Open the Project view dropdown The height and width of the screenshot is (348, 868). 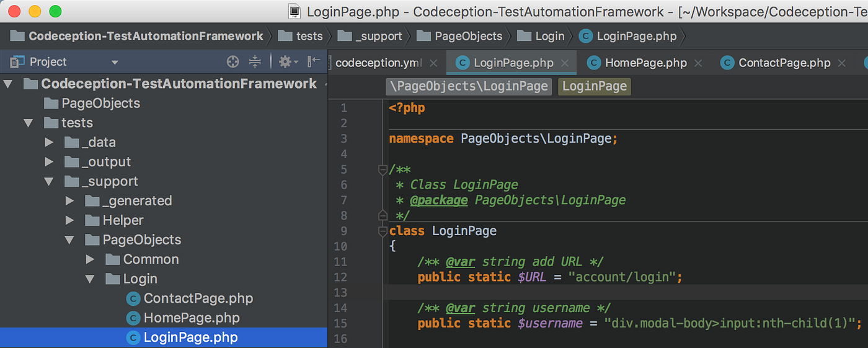click(x=114, y=62)
